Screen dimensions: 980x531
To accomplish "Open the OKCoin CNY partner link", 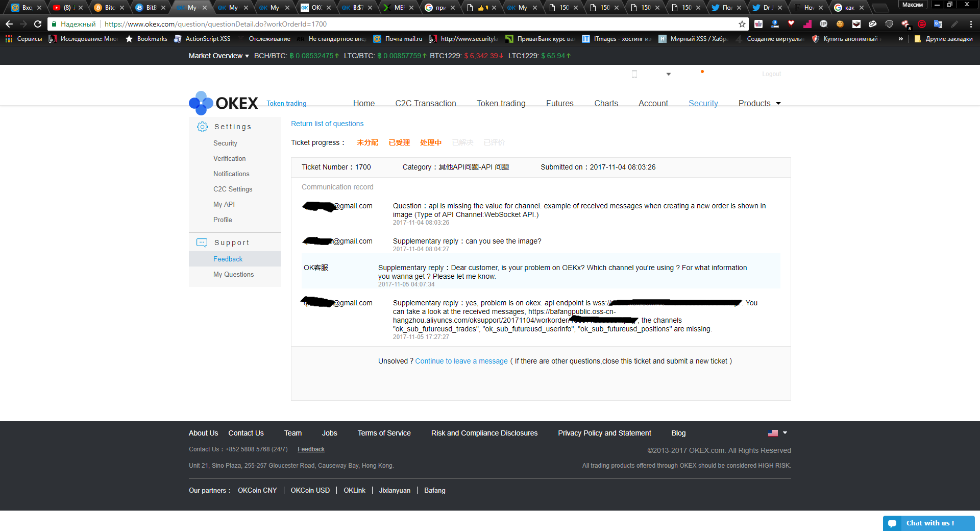I will pos(257,490).
